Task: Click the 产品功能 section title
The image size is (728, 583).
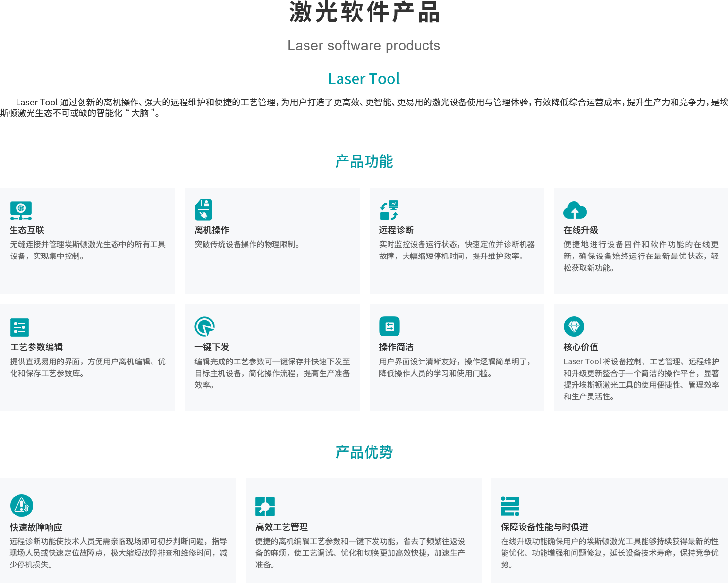Action: pos(364,161)
